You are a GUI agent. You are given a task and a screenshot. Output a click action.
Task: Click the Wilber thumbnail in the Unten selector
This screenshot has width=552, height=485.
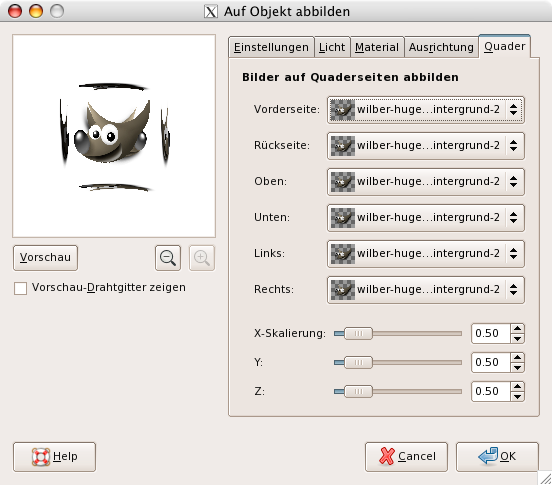point(343,218)
